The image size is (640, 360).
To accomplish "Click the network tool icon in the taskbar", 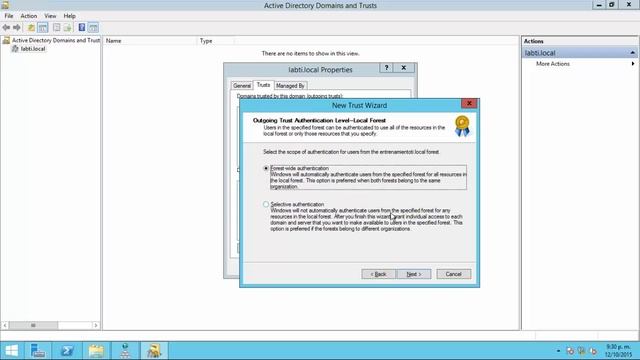I will pyautogui.click(x=125, y=351).
